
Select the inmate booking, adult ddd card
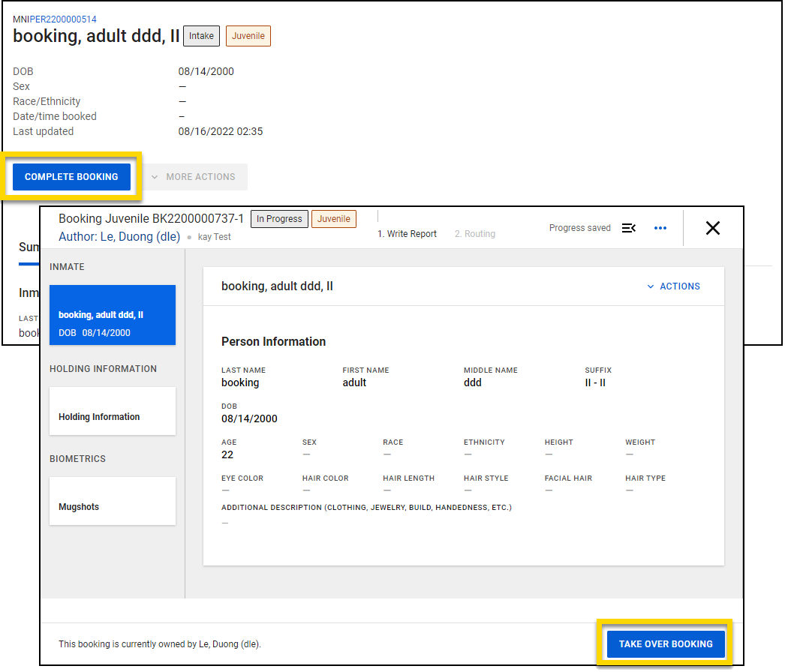click(x=113, y=315)
